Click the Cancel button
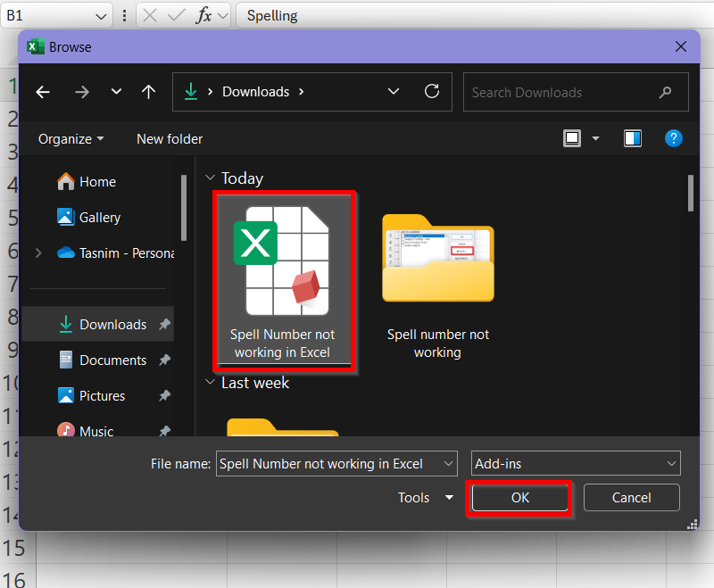Viewport: 714px width, 588px height. point(631,498)
